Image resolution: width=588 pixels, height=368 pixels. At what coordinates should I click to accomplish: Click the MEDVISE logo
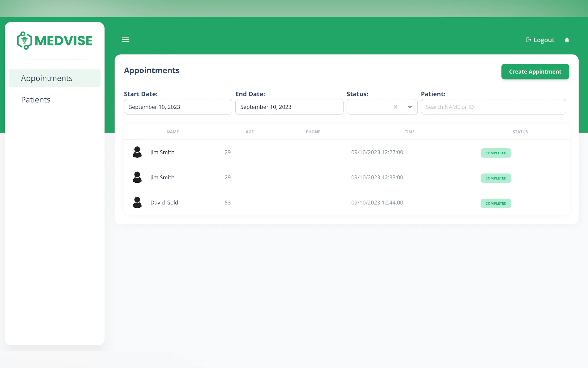point(55,40)
